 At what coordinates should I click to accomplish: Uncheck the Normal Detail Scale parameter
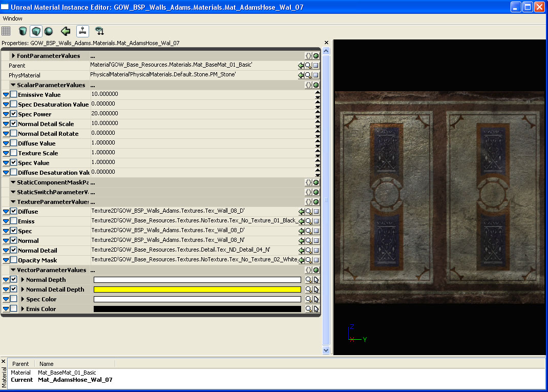tap(14, 124)
